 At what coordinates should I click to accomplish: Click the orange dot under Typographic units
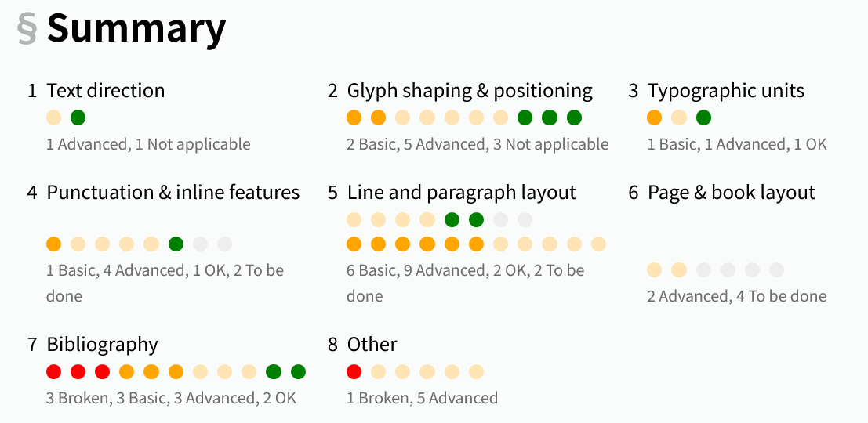(655, 118)
